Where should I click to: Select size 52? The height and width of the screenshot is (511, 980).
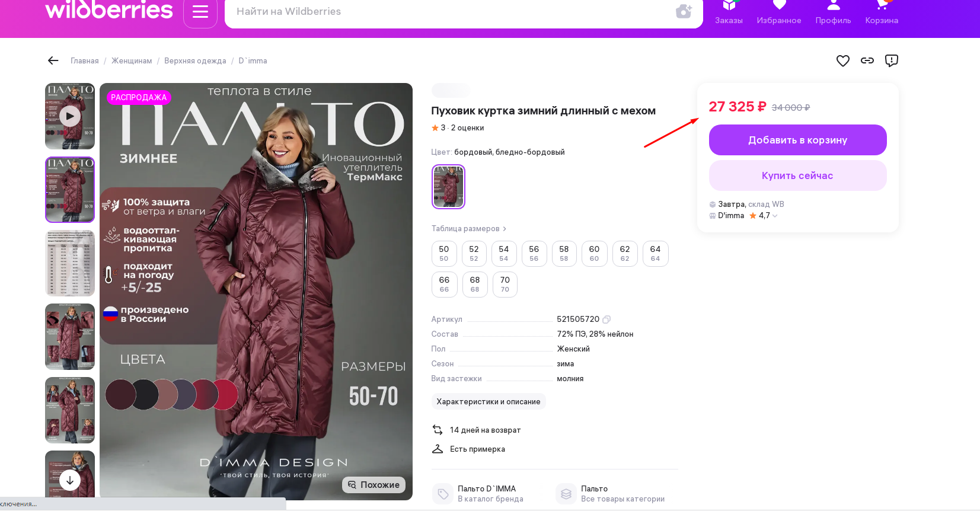click(x=474, y=254)
